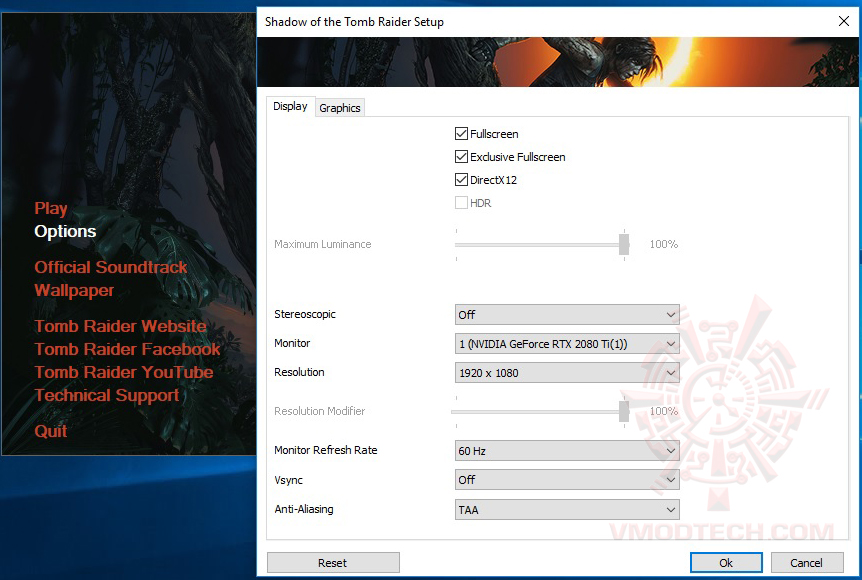Screen dimensions: 862x580
Task: Click the Exclusive Fullscreen label text
Action: tap(518, 157)
